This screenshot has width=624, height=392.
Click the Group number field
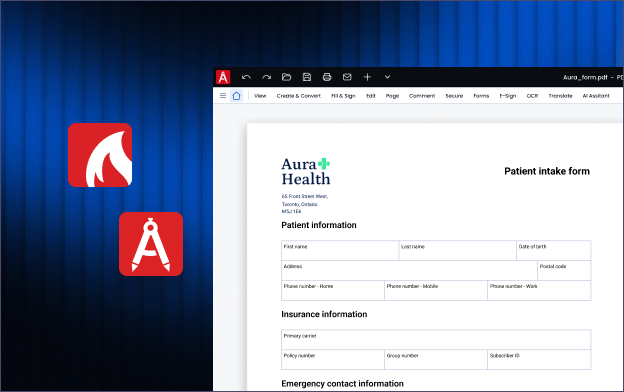[436, 359]
